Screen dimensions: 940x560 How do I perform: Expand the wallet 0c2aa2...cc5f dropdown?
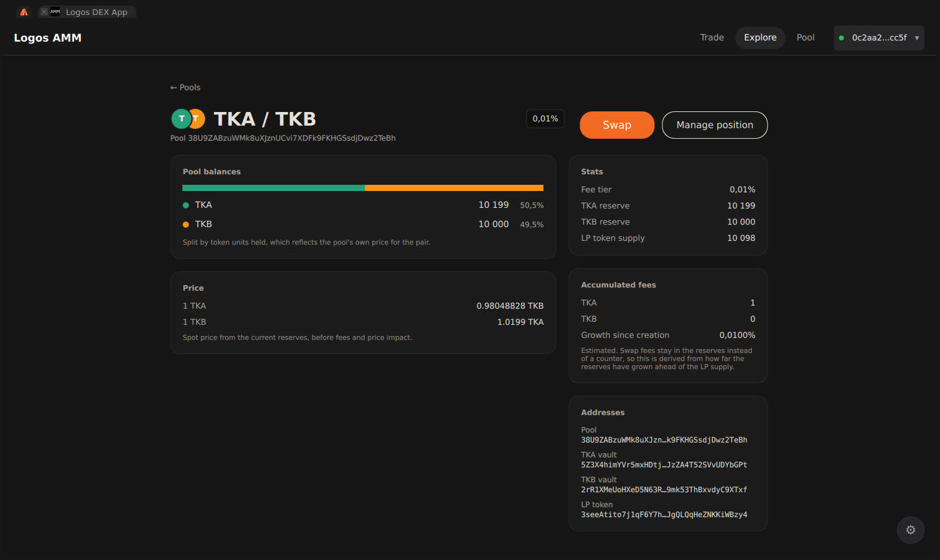[878, 38]
